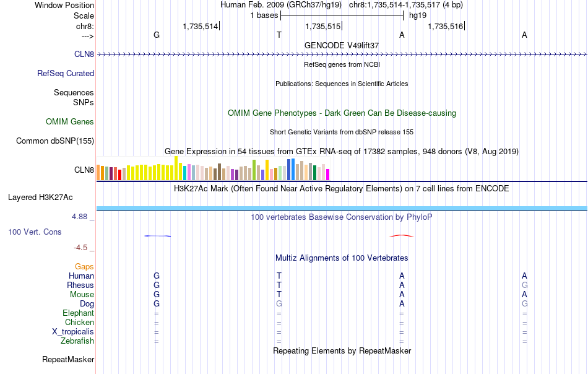Click the dark green bar in GTEx chart

(314, 173)
